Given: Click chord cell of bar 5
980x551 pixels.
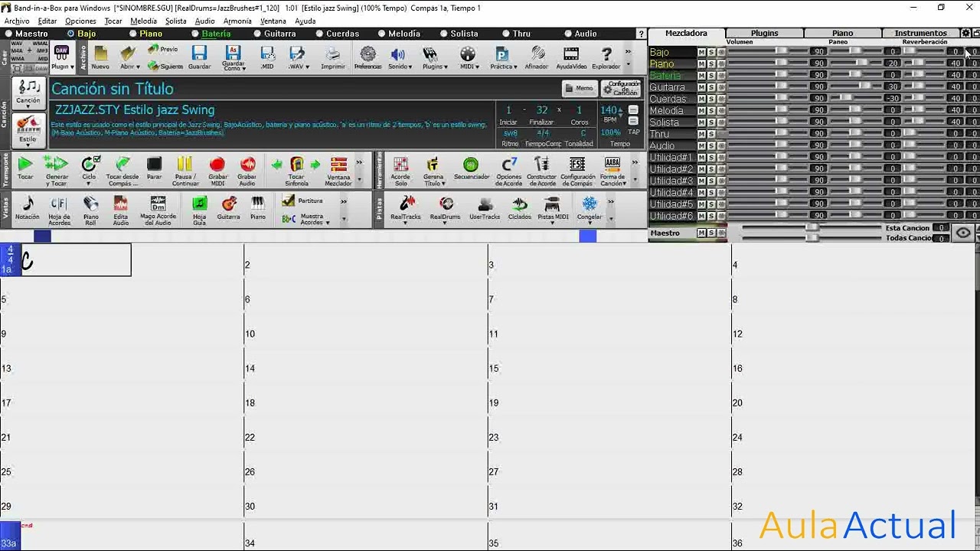Looking at the screenshot, I should click(x=122, y=299).
